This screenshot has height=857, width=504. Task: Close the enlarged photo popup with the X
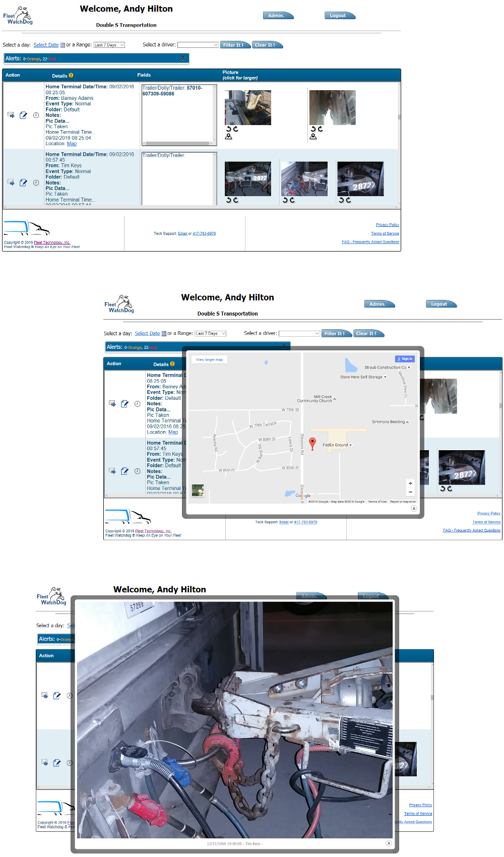(389, 843)
